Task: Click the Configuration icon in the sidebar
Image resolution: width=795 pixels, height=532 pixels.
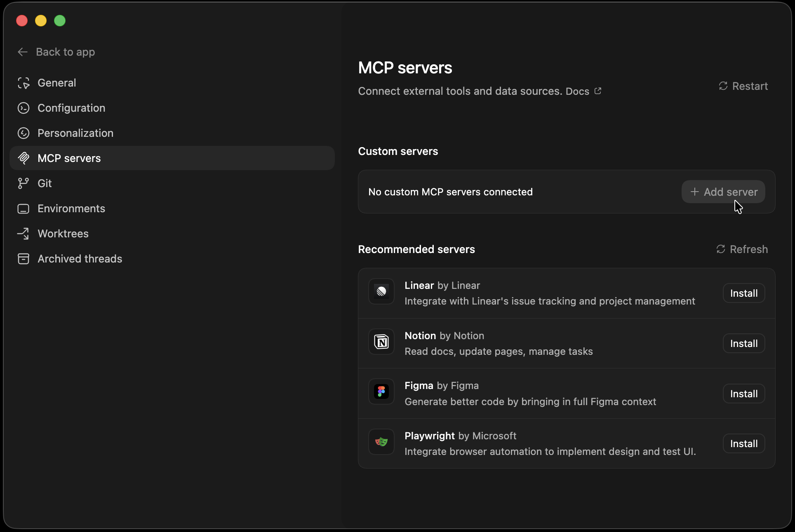Action: (x=24, y=108)
